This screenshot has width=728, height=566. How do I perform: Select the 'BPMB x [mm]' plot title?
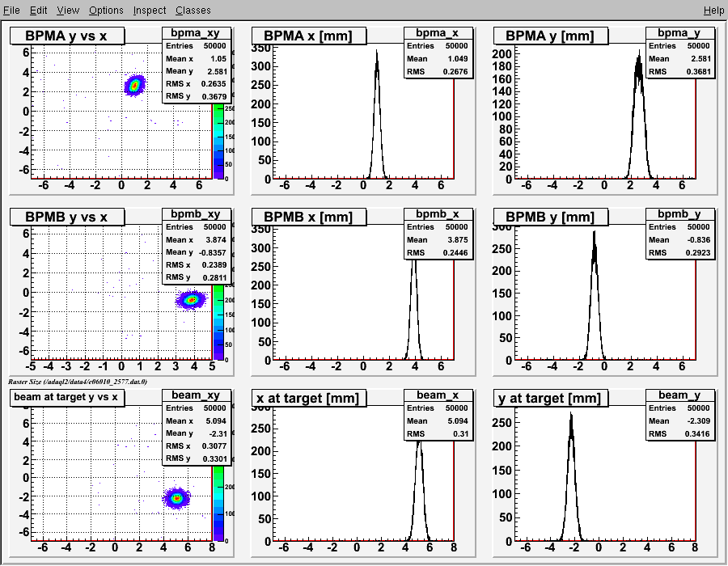pos(309,217)
